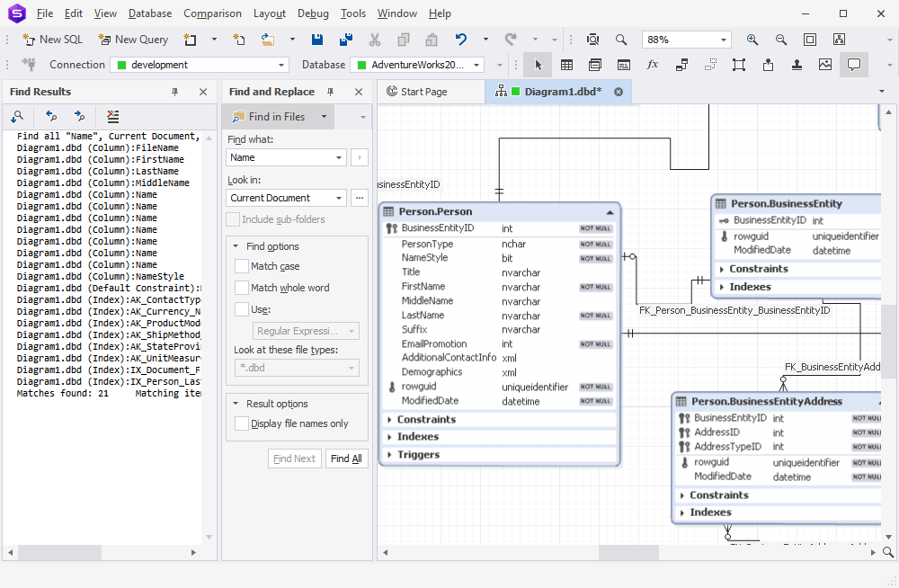The image size is (899, 588).
Task: Expand Triggers in Person.Person table
Action: 389,455
